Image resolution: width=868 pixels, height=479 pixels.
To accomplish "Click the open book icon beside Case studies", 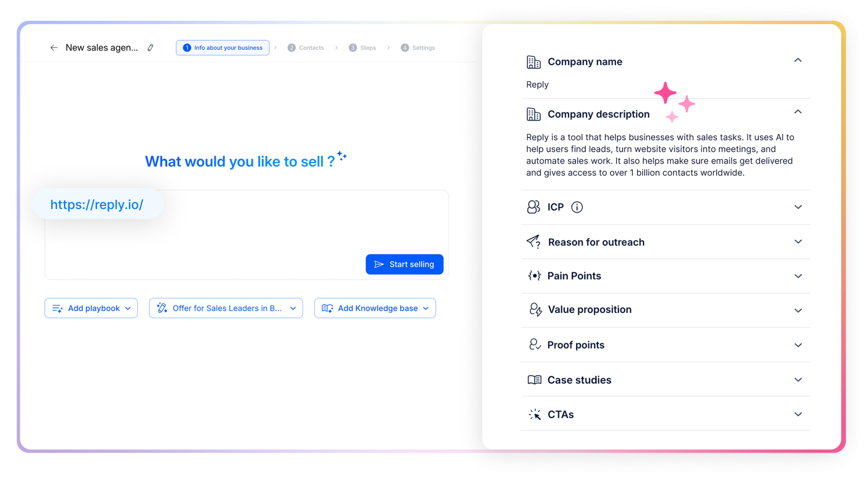I will pyautogui.click(x=535, y=379).
